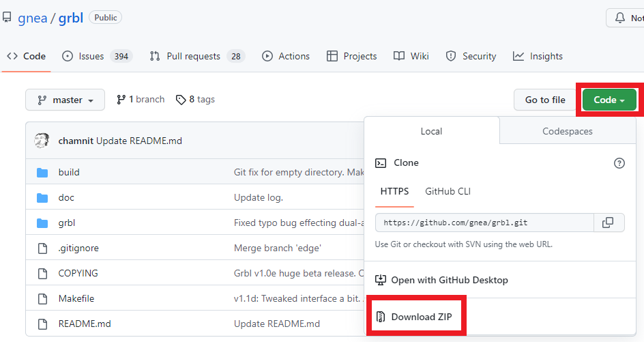Click chamnit's avatar thumbnail

tap(42, 141)
